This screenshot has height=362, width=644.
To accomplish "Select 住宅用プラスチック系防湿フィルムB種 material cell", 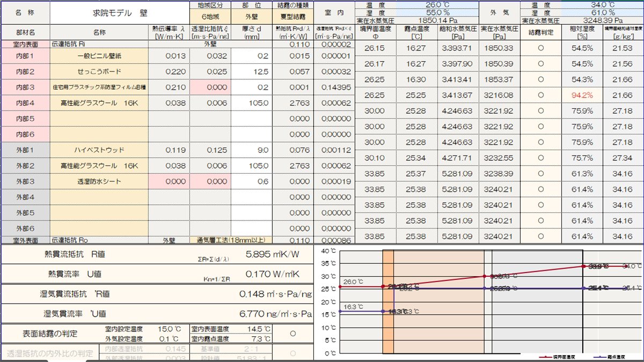I will [99, 87].
